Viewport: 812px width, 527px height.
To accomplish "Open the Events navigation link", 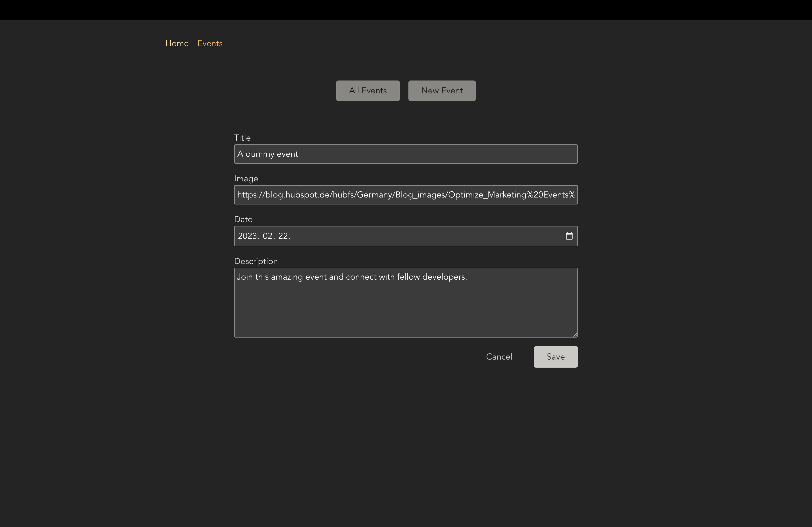I will pyautogui.click(x=210, y=43).
